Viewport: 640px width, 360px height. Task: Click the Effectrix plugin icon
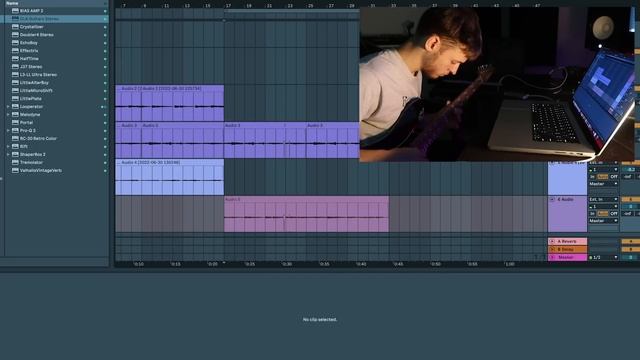click(15, 51)
